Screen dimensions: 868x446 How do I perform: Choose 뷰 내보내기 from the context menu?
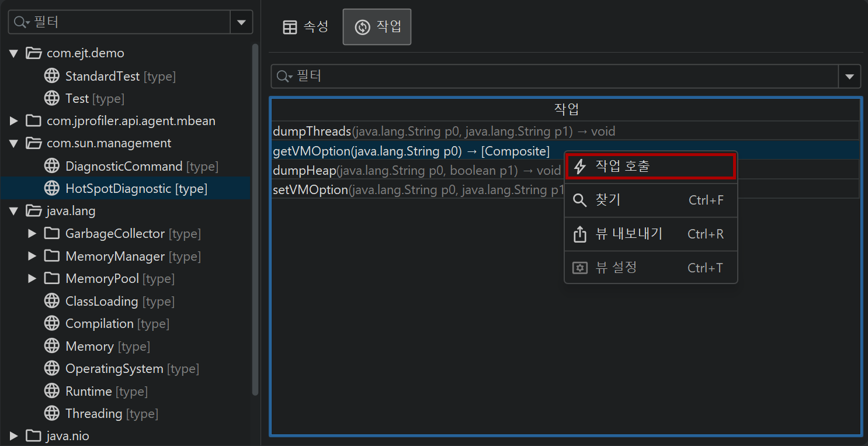(650, 234)
